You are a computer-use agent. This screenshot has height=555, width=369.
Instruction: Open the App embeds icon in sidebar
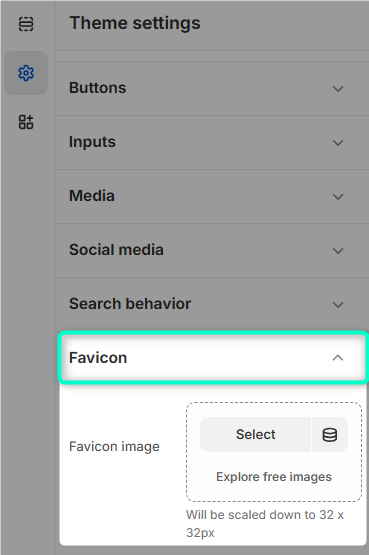coord(26,122)
